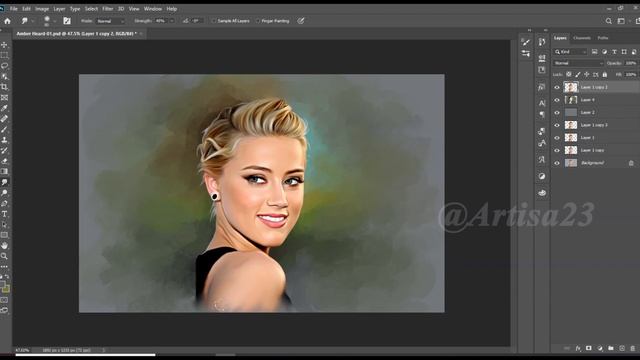Open the layer Kind filter dropdown
The height and width of the screenshot is (360, 640).
click(570, 52)
